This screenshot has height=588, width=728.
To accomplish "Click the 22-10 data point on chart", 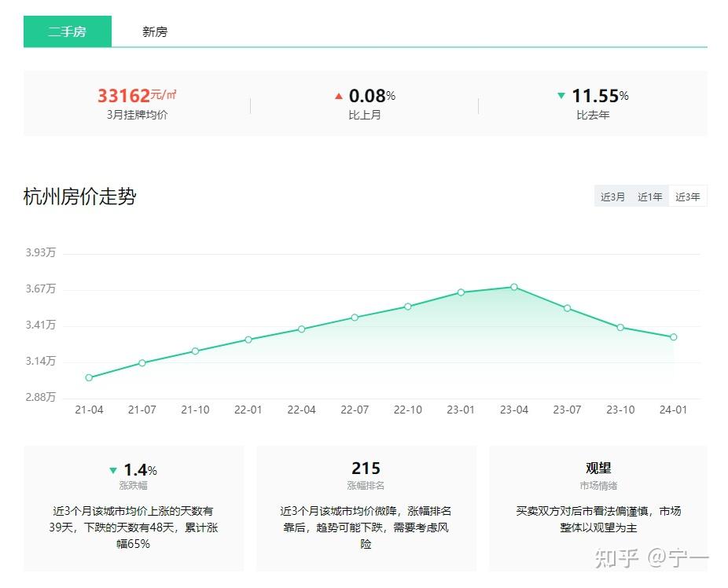I will pos(408,307).
